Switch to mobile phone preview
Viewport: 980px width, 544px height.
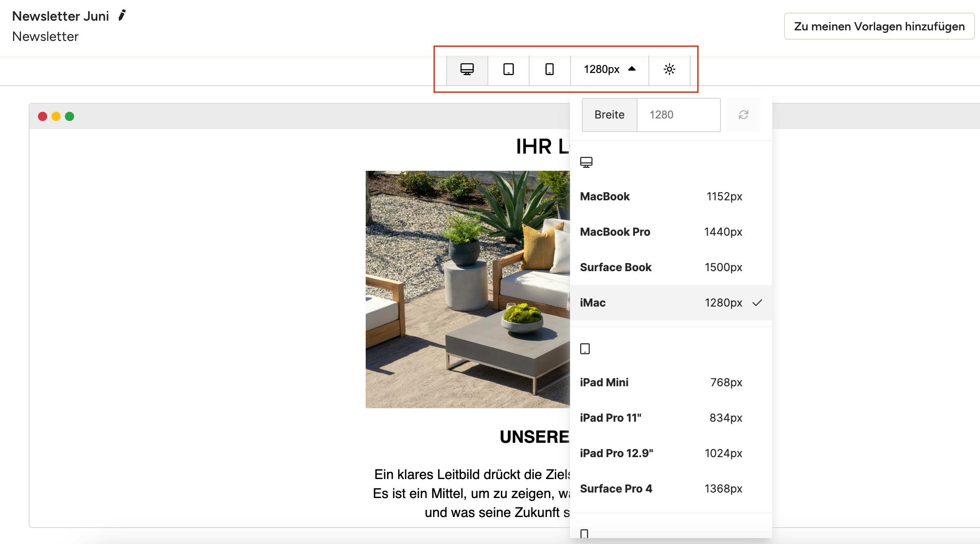coord(549,69)
